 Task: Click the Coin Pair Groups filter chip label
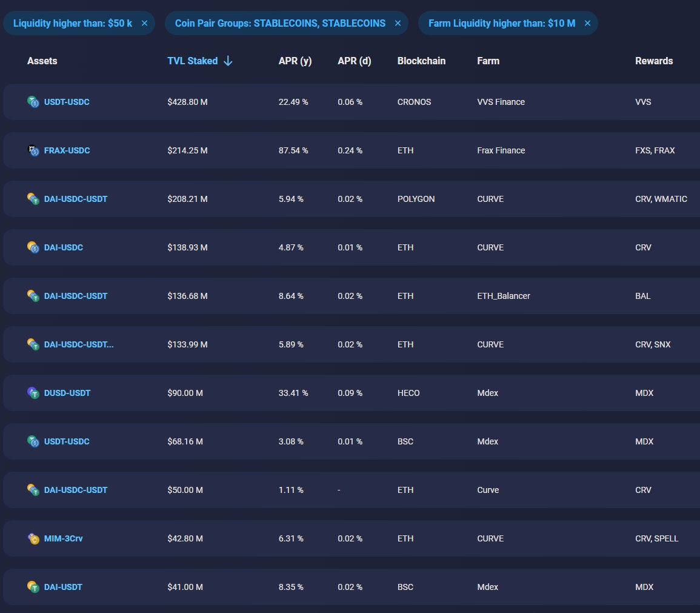[x=280, y=23]
